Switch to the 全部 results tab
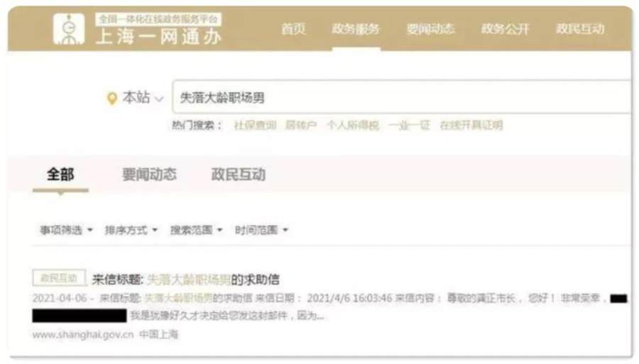The image size is (639, 364). [x=60, y=175]
